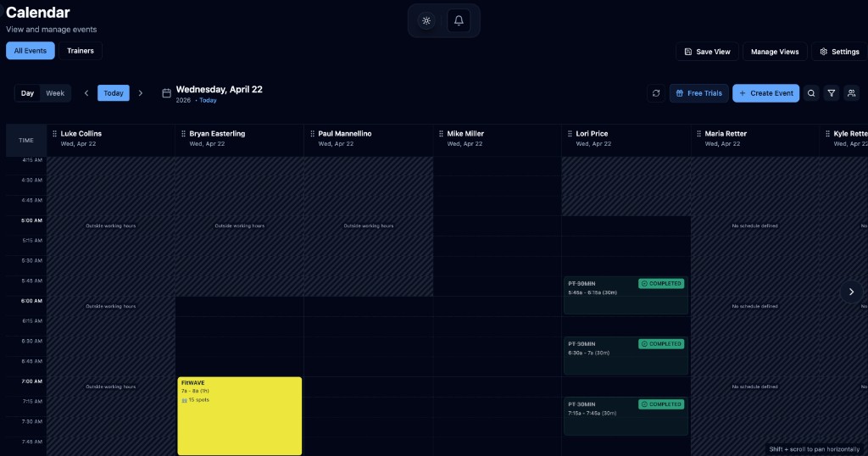Toggle the light/dark theme sun icon
The height and width of the screenshot is (456, 868).
(x=426, y=21)
